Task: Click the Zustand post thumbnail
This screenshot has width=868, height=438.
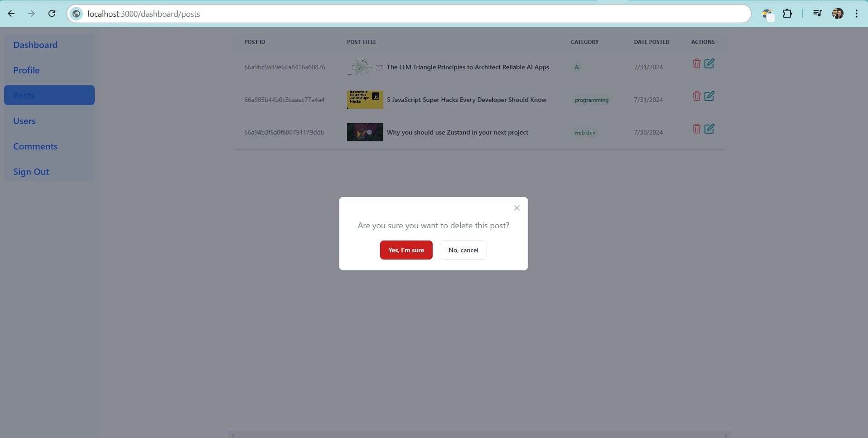Action: [x=365, y=132]
